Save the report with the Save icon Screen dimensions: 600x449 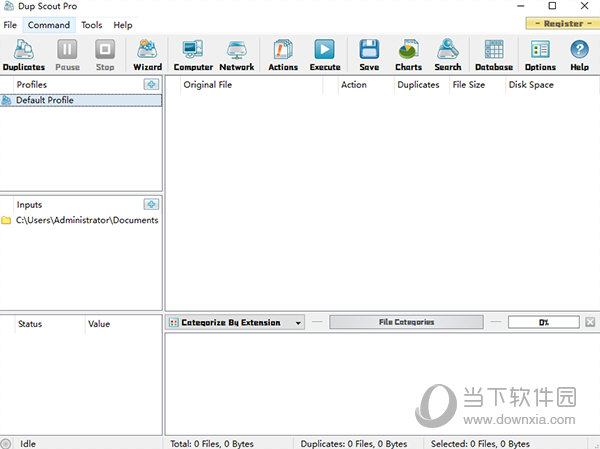[x=369, y=55]
